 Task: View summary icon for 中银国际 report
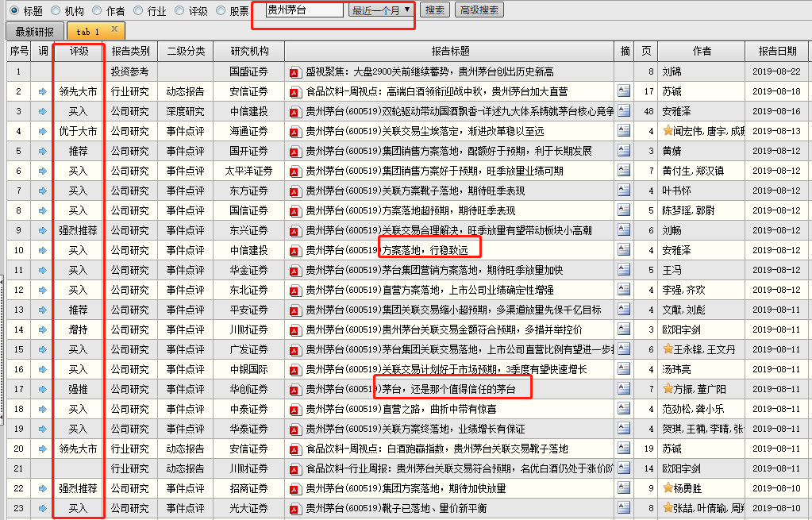tap(624, 369)
